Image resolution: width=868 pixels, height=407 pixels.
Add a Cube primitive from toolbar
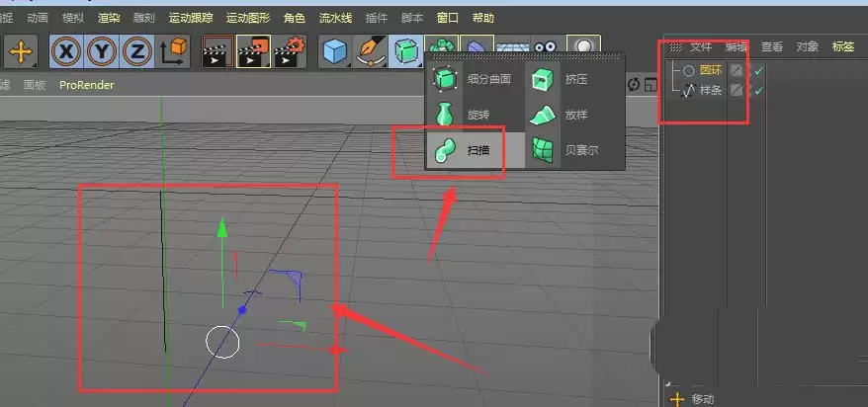(x=335, y=52)
